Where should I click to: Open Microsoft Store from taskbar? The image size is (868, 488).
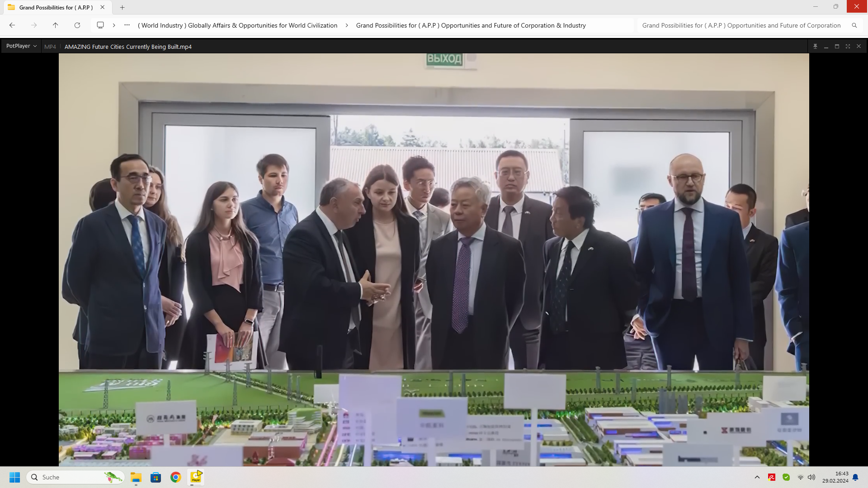click(x=156, y=477)
